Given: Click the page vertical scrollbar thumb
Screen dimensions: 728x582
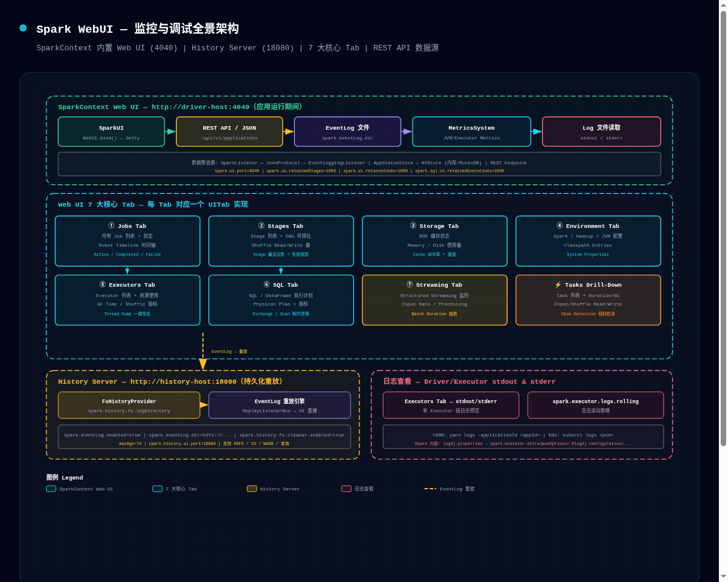Looking at the screenshot, I should tap(723, 229).
